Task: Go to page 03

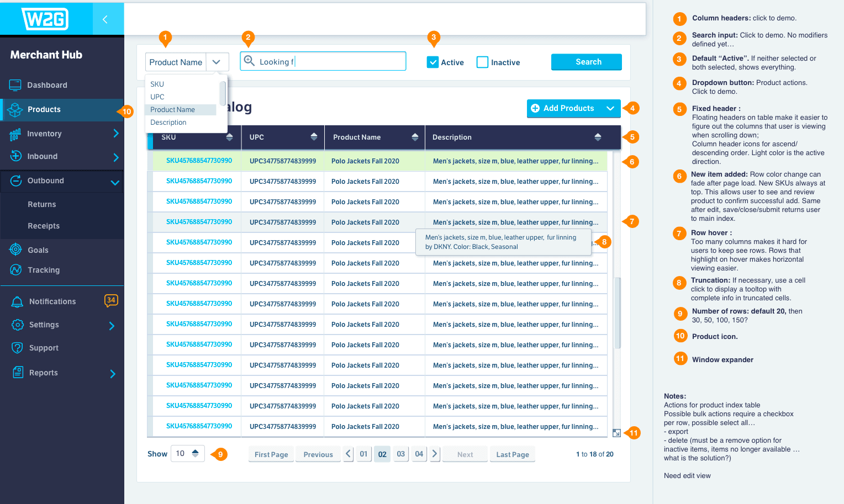Action: pyautogui.click(x=400, y=454)
